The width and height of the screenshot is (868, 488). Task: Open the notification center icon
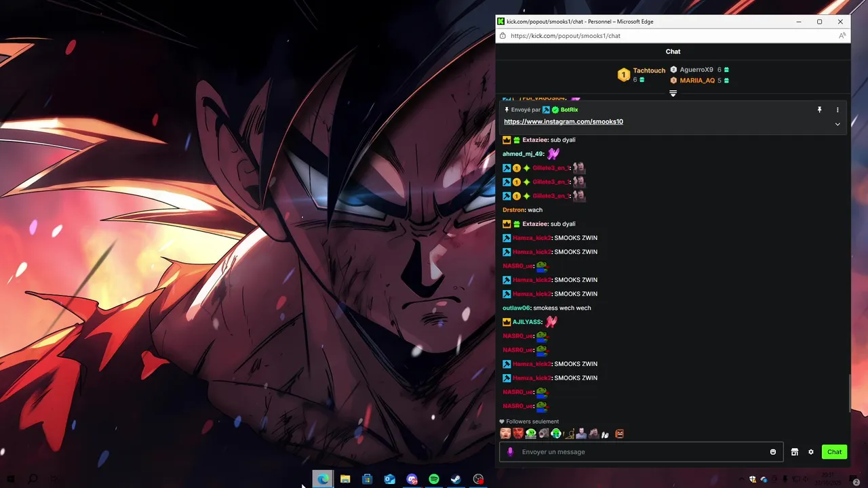click(x=856, y=480)
